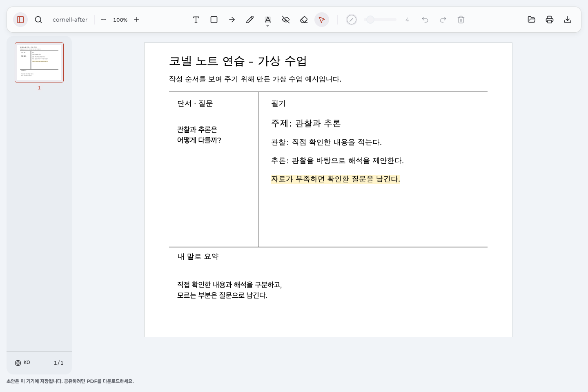The image size is (588, 392).
Task: Click the 단서 · 질문 heading
Action: coord(195,103)
